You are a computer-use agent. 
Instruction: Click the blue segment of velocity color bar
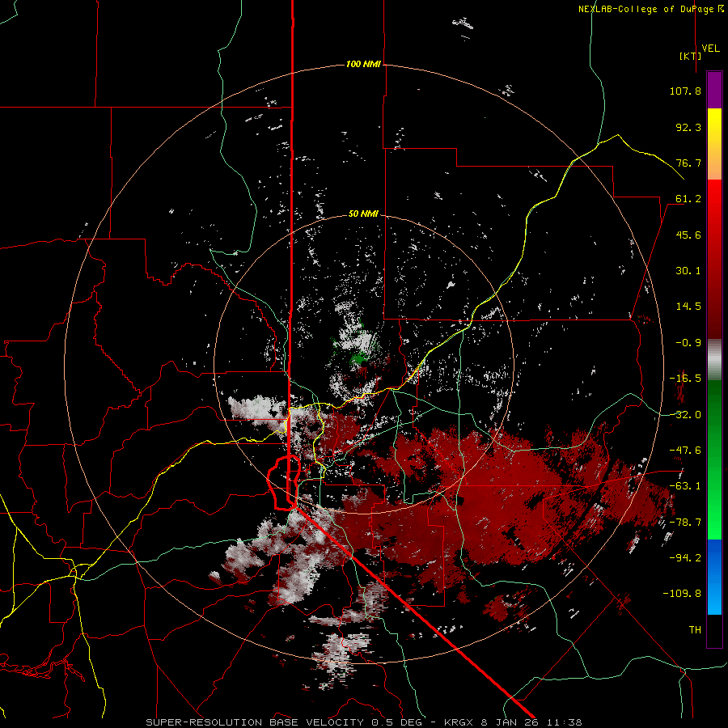click(714, 577)
